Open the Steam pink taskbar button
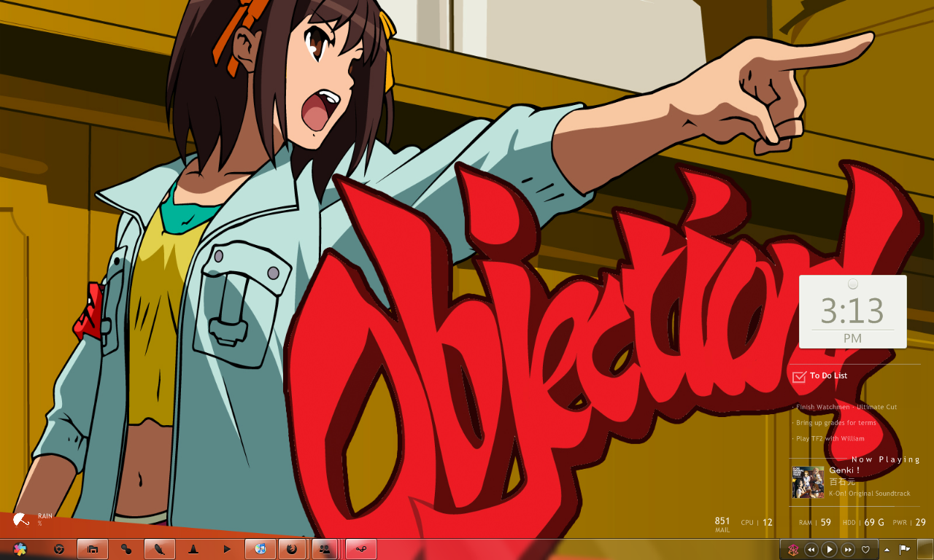 click(360, 549)
